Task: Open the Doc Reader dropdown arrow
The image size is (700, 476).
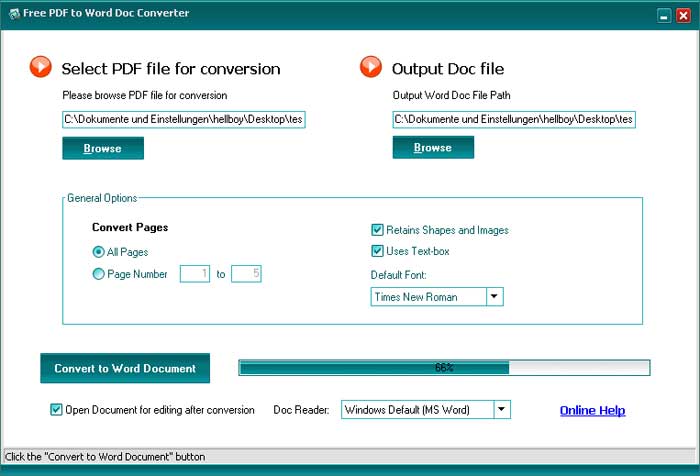Action: (502, 409)
